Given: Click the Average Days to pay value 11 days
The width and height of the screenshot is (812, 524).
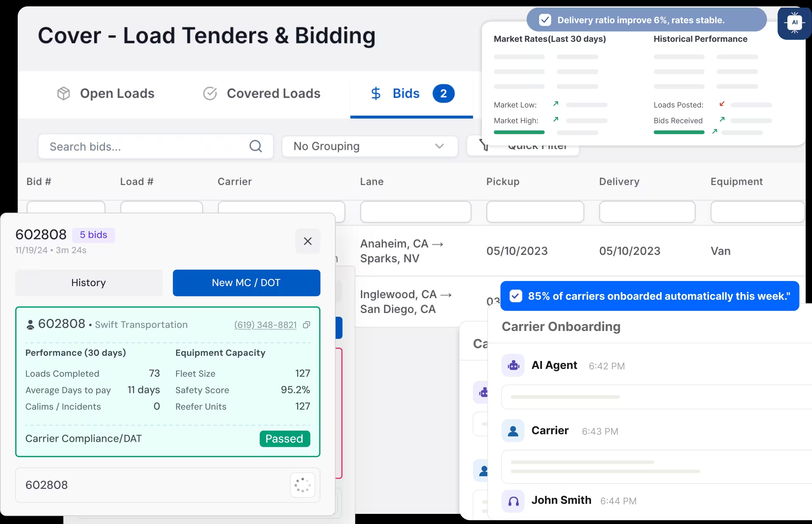Looking at the screenshot, I should [x=144, y=390].
